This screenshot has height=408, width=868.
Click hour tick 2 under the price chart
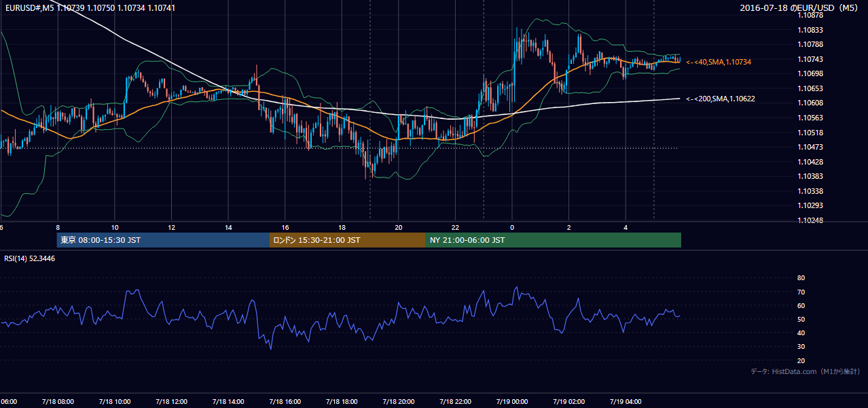point(569,227)
